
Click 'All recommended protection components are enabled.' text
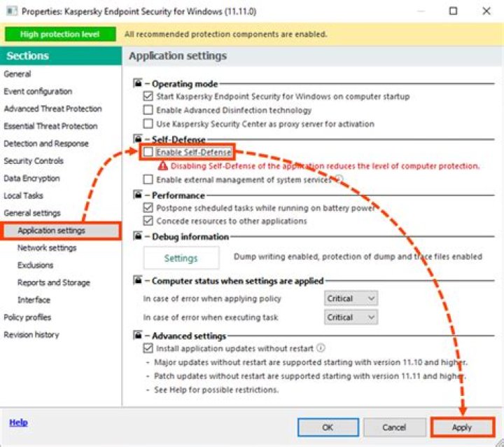225,34
